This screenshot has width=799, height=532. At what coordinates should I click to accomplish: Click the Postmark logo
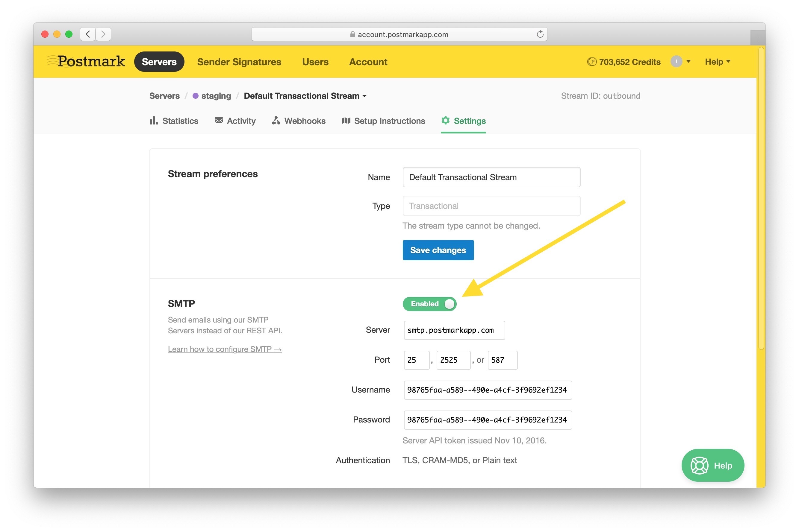(86, 61)
